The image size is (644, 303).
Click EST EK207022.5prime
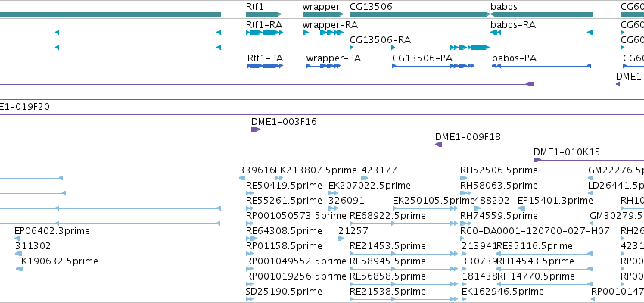tap(369, 186)
